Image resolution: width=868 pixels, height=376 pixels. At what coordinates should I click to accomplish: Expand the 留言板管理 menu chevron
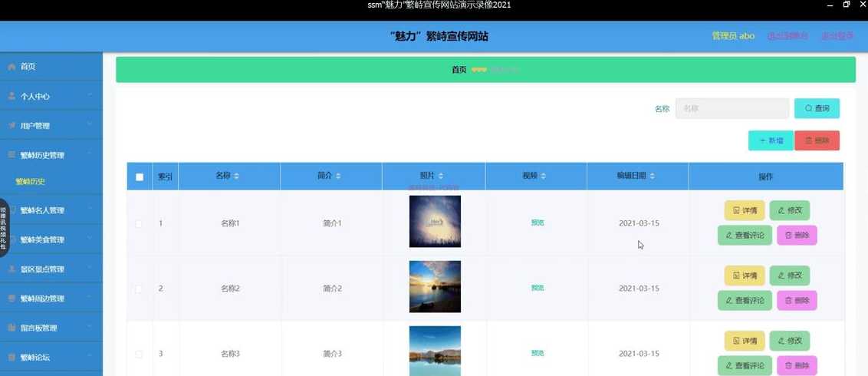tap(90, 328)
